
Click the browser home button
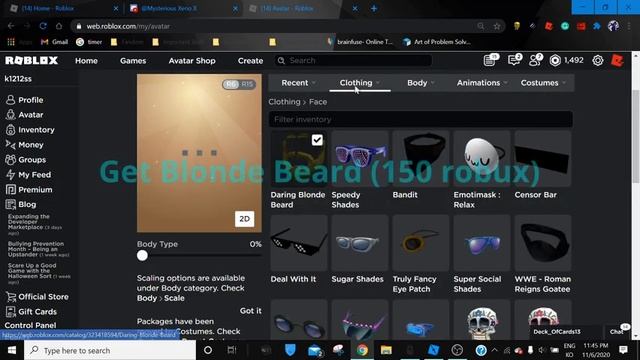click(59, 26)
